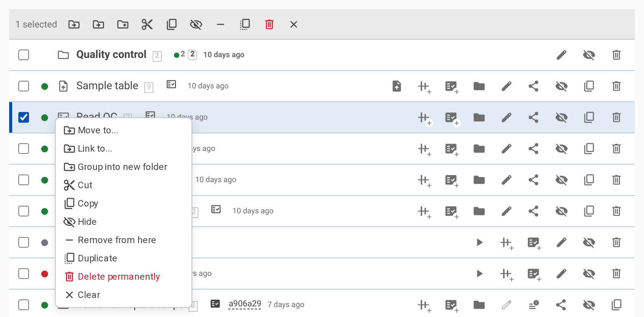This screenshot has width=644, height=317.
Task: Delete the Quality control folder
Action: point(617,55)
